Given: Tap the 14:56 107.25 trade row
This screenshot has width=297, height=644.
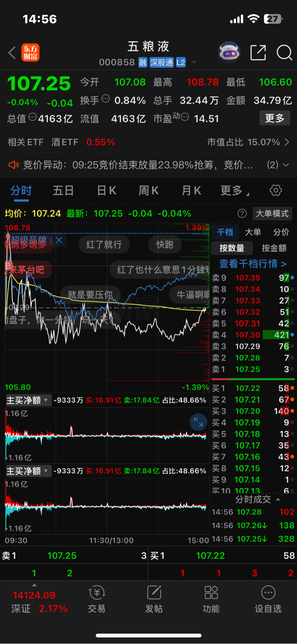Looking at the screenshot, I should pyautogui.click(x=253, y=539).
